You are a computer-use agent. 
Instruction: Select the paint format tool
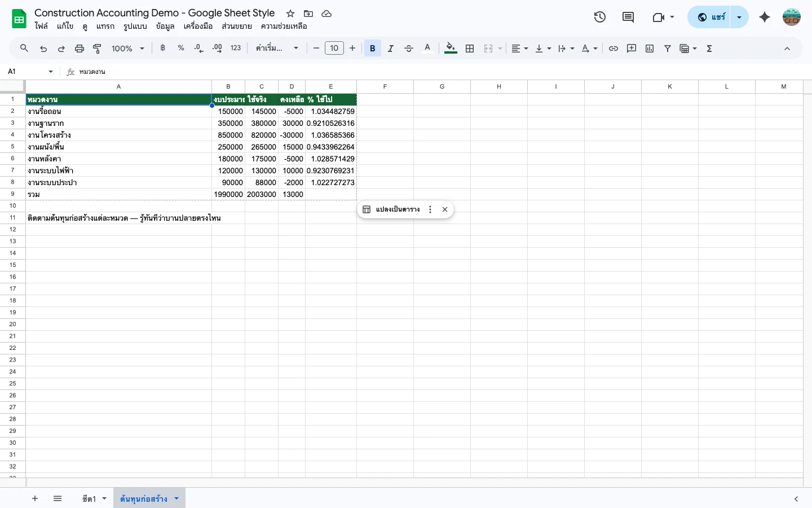97,49
